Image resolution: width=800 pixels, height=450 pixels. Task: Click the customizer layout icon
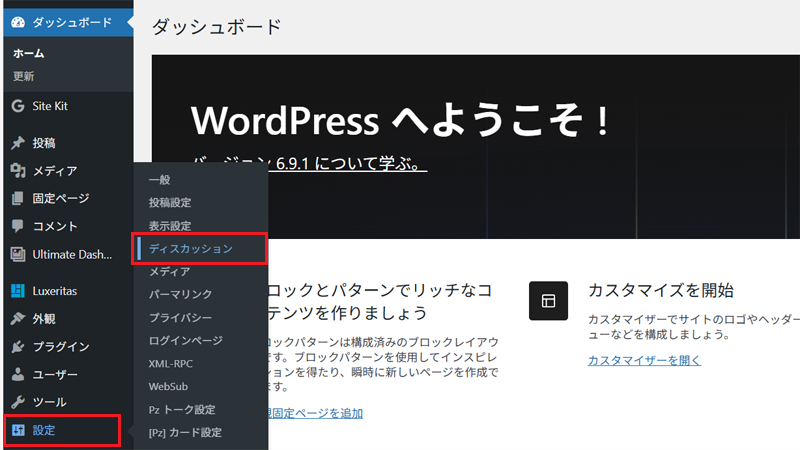(x=548, y=300)
